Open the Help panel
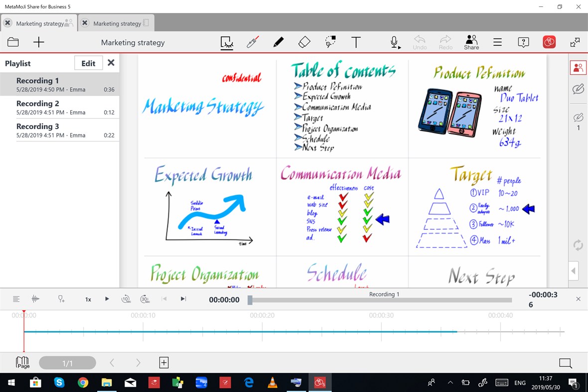The width and height of the screenshot is (588, 392). [523, 42]
